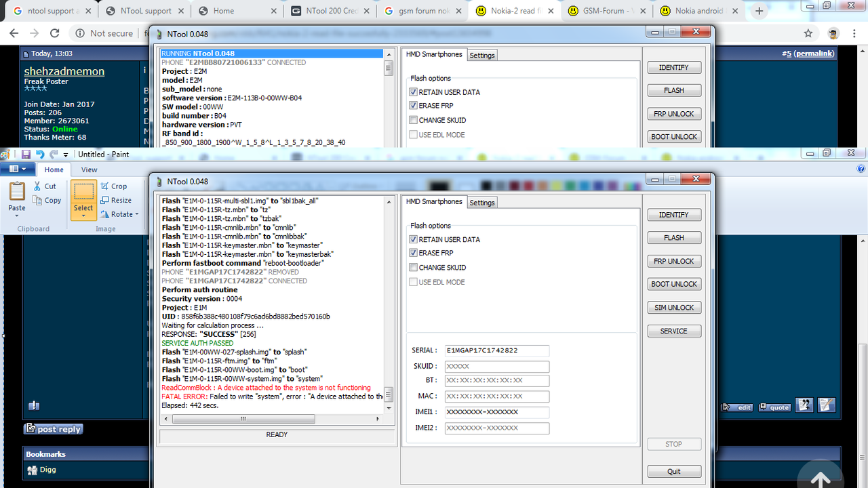Open the View tab on Paint's ribbon
Image resolution: width=868 pixels, height=488 pixels.
point(89,169)
